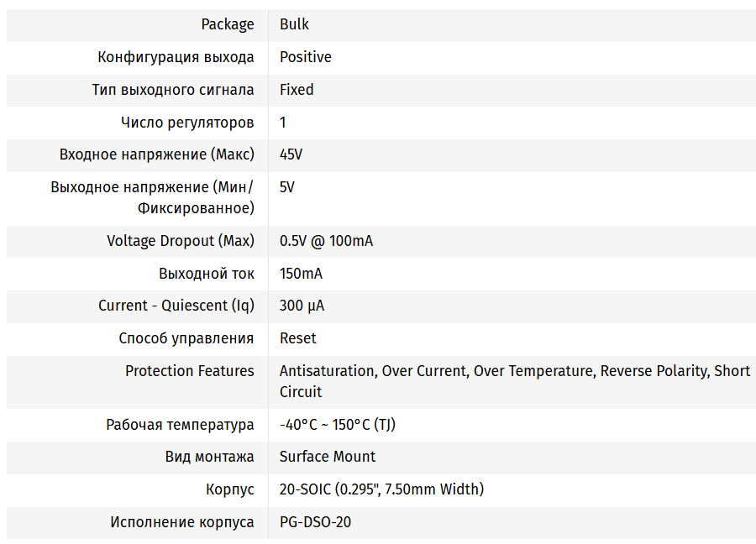Image resolution: width=756 pixels, height=544 pixels.
Task: Click the "-40°C ~ 150°C (TJ)" temperature value
Action: [x=337, y=425]
